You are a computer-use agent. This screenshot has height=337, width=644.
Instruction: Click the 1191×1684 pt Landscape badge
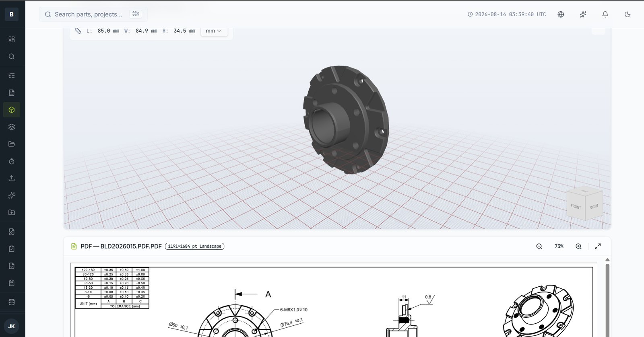[194, 246]
